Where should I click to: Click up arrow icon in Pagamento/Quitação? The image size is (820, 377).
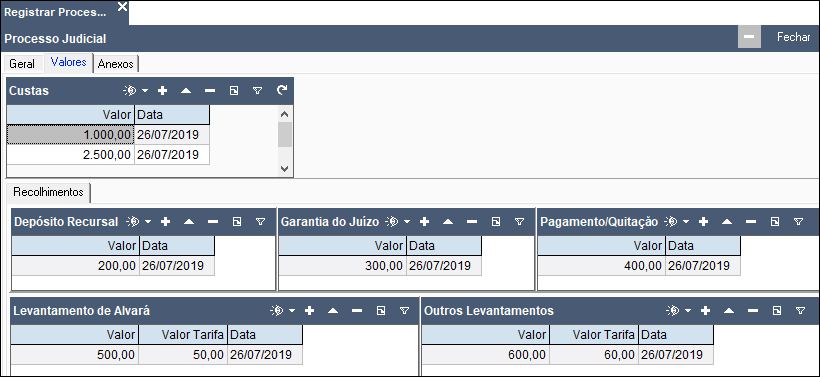pyautogui.click(x=727, y=222)
